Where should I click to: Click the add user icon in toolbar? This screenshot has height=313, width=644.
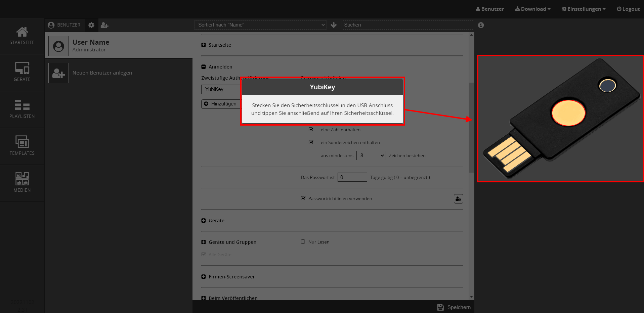tap(104, 25)
